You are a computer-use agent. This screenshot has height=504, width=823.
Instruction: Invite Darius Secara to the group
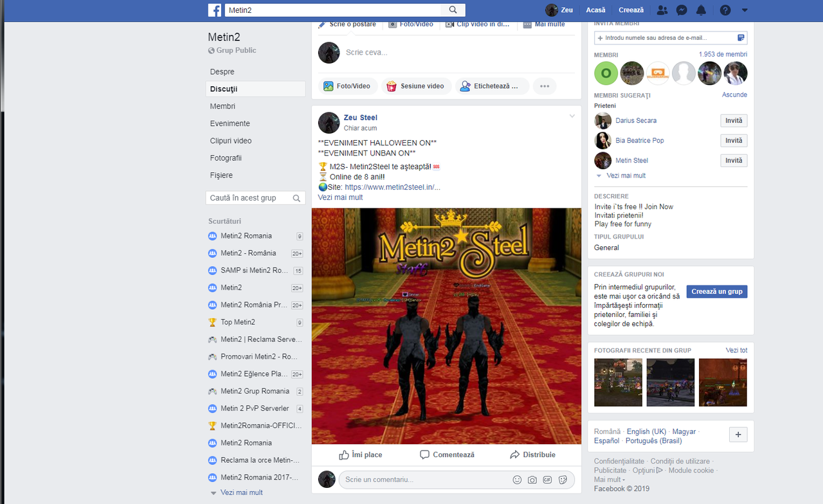click(734, 120)
